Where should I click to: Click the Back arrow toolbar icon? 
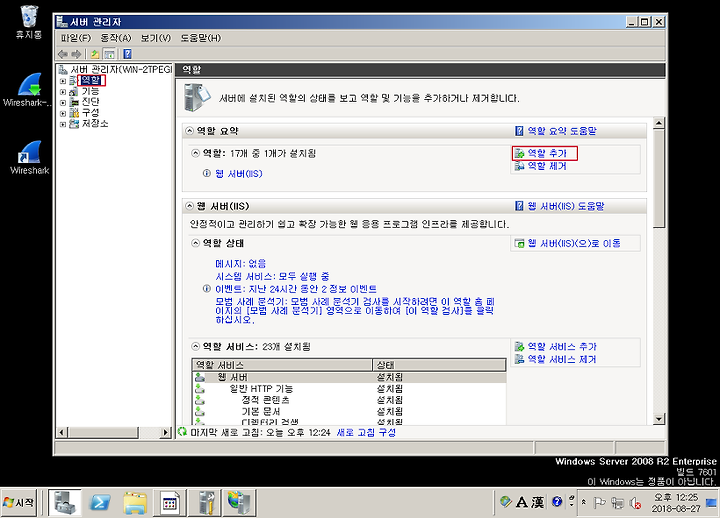click(x=63, y=54)
